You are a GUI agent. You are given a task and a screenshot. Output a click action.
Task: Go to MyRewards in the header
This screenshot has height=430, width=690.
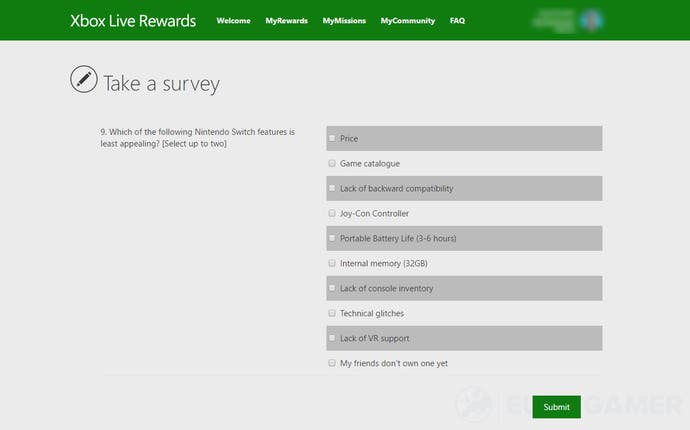[286, 21]
